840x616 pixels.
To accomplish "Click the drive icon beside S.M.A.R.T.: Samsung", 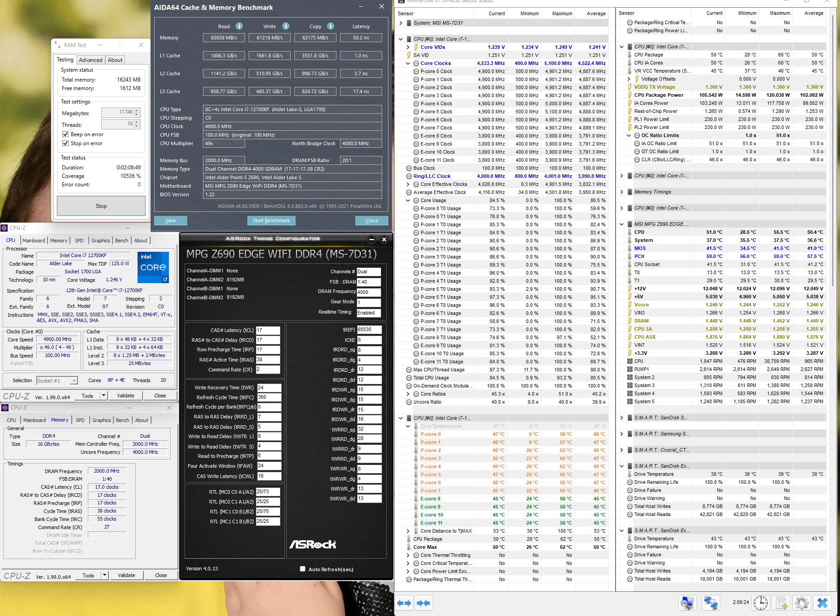I will point(629,434).
